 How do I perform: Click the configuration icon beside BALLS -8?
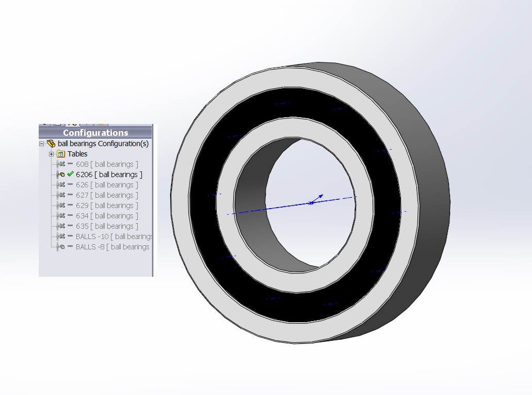[61, 247]
